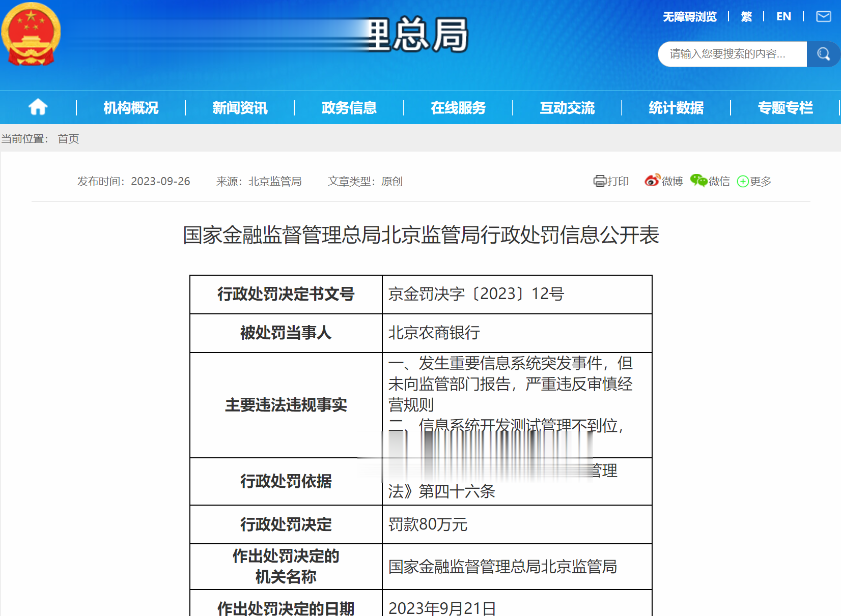Switch to English EN version

click(783, 17)
